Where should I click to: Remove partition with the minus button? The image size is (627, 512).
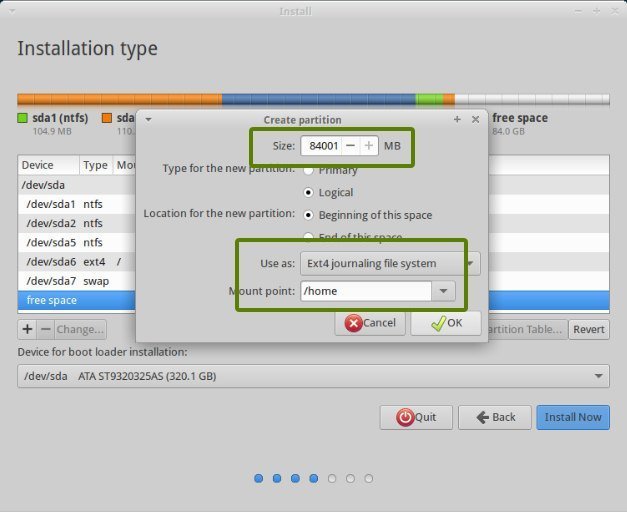click(46, 329)
